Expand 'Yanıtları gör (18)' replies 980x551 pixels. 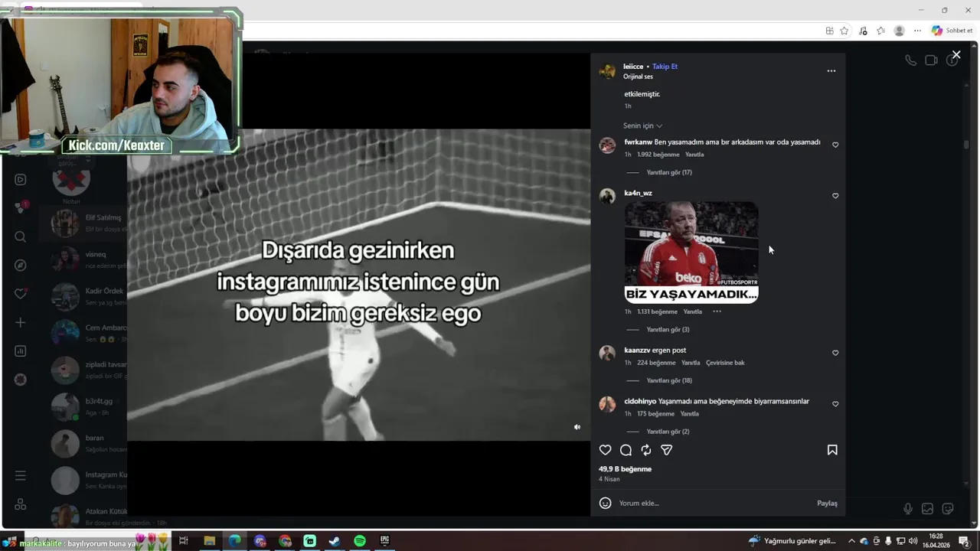pos(668,380)
